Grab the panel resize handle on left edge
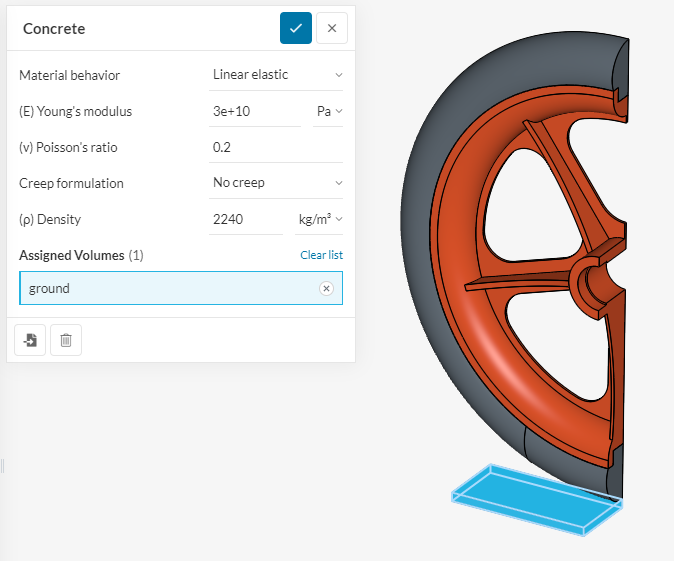 3,466
